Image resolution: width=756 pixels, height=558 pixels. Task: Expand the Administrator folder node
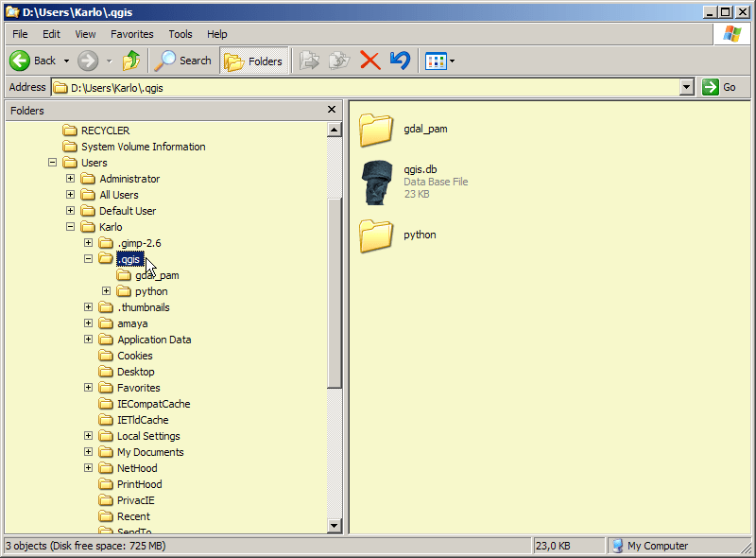pyautogui.click(x=70, y=179)
